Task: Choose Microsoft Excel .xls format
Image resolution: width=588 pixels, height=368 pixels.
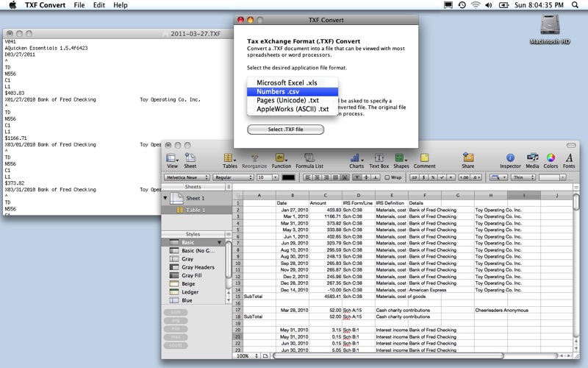Action: [x=293, y=82]
